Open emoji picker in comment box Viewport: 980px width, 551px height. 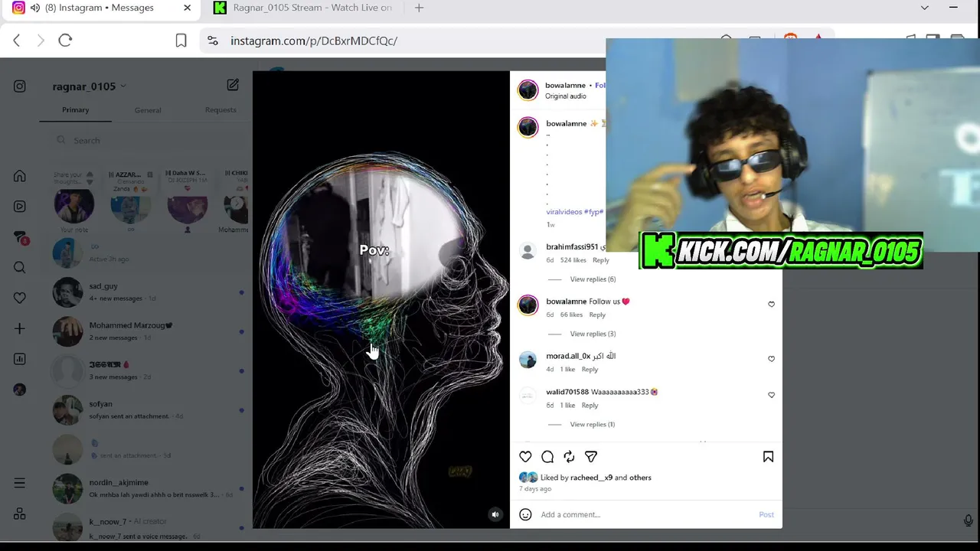tap(525, 514)
